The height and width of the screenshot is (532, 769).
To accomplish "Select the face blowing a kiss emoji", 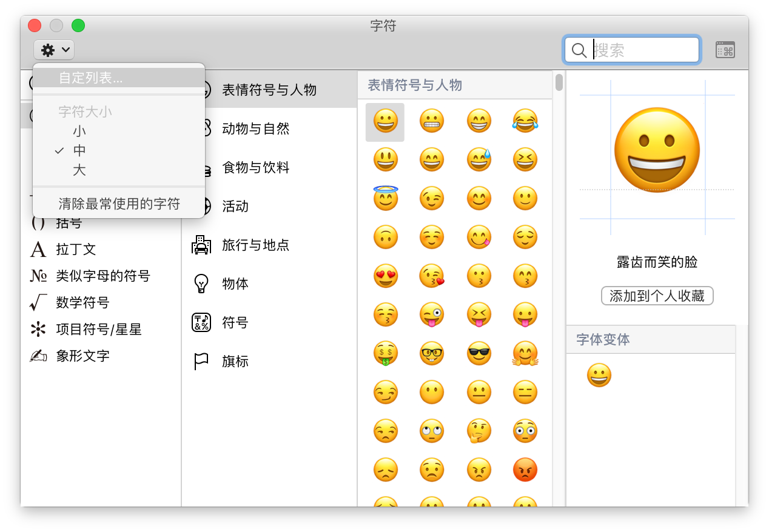I will pyautogui.click(x=432, y=276).
